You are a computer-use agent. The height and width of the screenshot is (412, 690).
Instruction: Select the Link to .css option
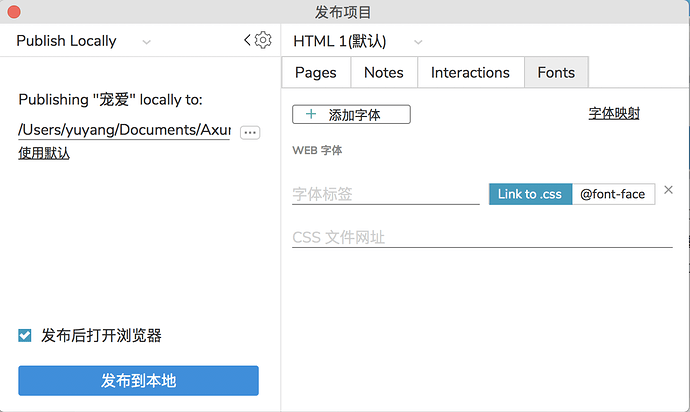tap(530, 194)
